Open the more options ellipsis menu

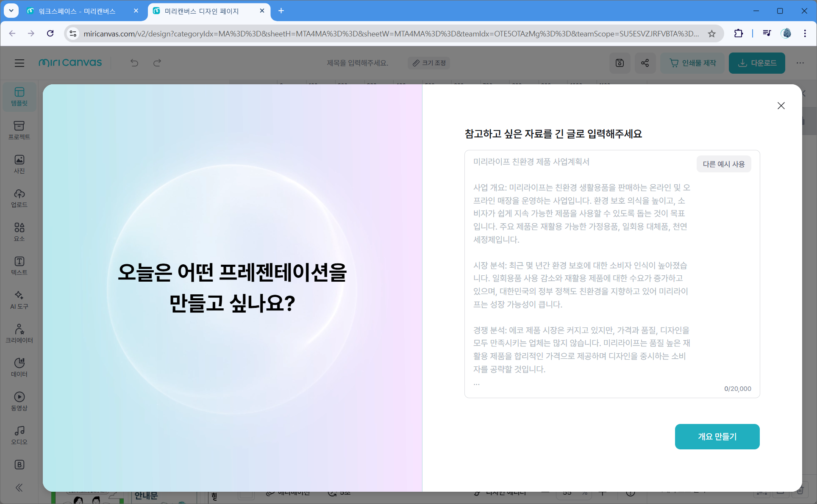[800, 63]
